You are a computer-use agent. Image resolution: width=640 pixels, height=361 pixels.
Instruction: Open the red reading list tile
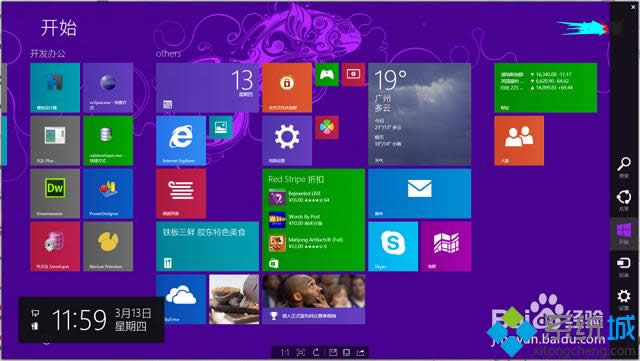(x=181, y=194)
